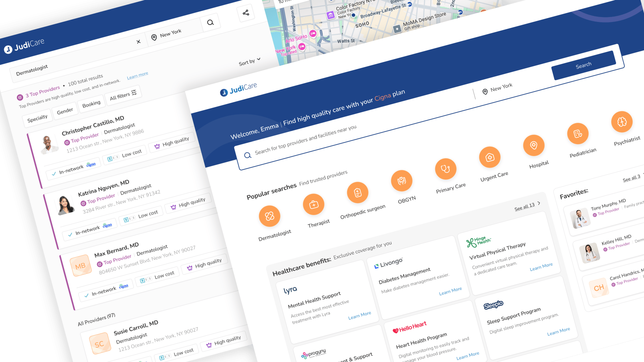Click Learn More on Hello Heart card
Screen dimensions: 644x362
468,356
